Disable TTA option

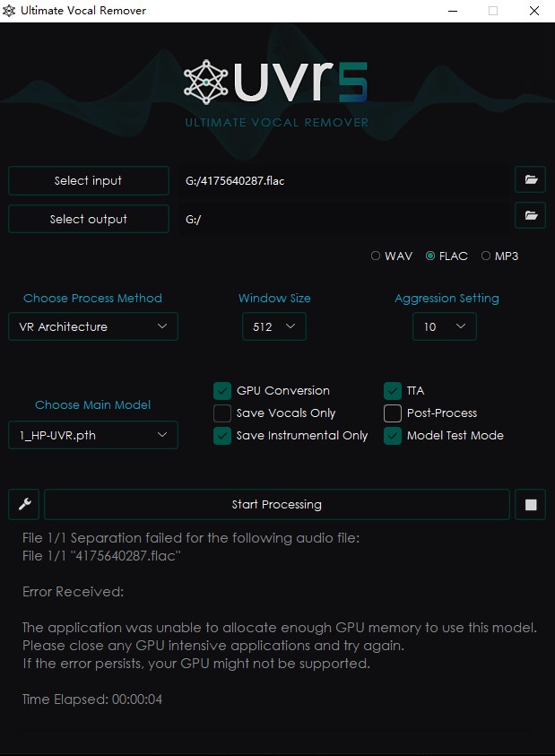pyautogui.click(x=392, y=391)
